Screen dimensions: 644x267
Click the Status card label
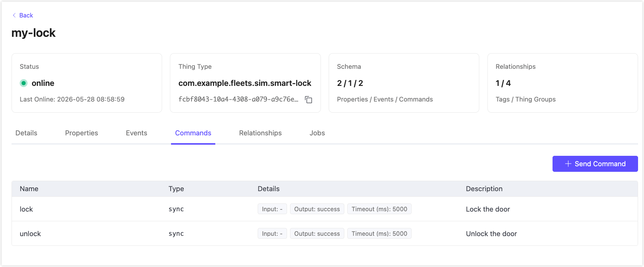pyautogui.click(x=29, y=67)
